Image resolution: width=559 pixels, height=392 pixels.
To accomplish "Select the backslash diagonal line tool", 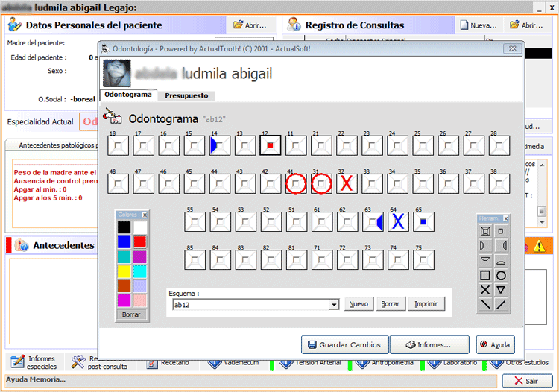I will coord(485,304).
